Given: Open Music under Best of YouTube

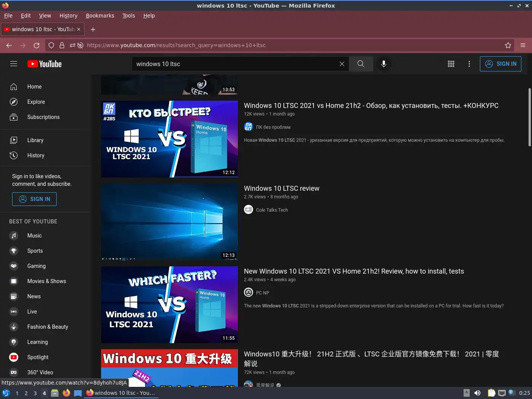Looking at the screenshot, I should point(45,236).
